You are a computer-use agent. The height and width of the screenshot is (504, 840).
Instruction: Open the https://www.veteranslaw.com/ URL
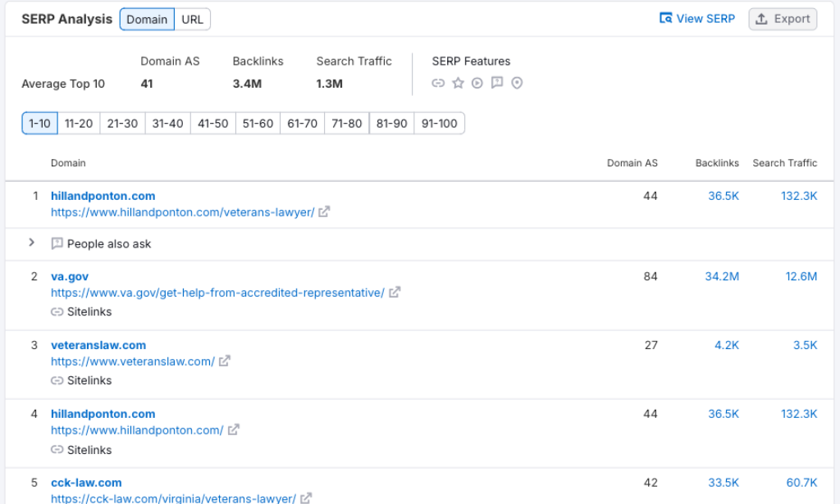point(133,361)
